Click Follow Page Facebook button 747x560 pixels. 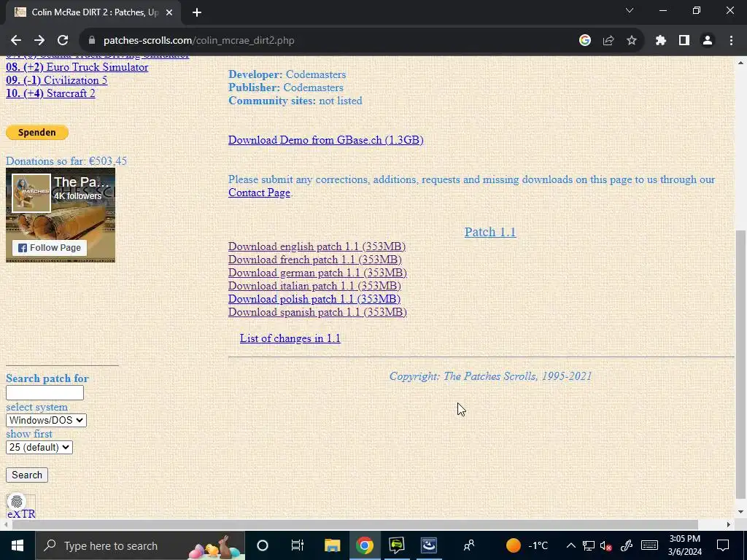(50, 248)
